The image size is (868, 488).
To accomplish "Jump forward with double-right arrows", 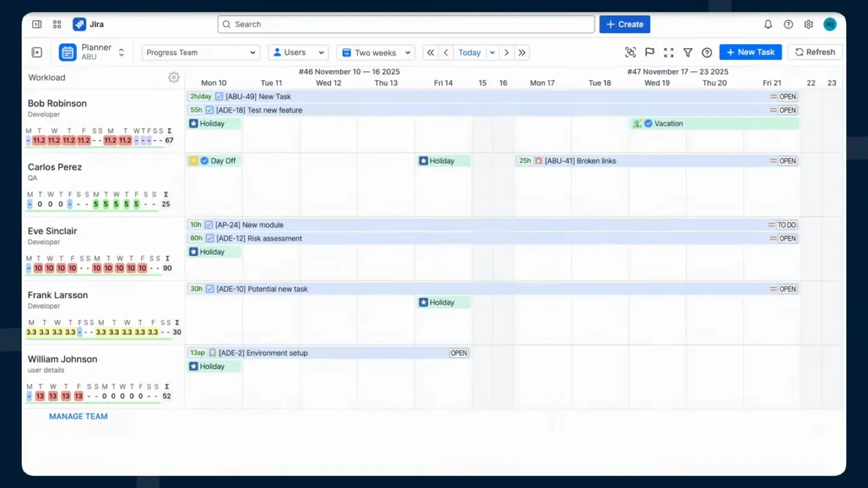I will coord(522,52).
